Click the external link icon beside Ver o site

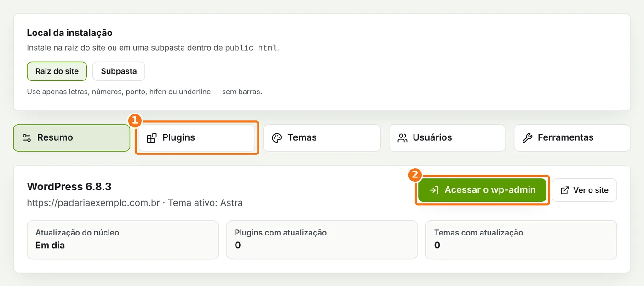point(565,190)
